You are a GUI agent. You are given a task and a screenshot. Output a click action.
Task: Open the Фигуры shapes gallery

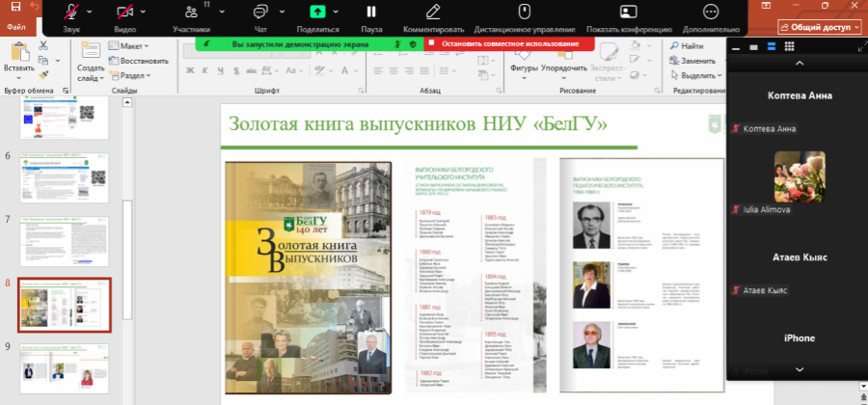[524, 65]
